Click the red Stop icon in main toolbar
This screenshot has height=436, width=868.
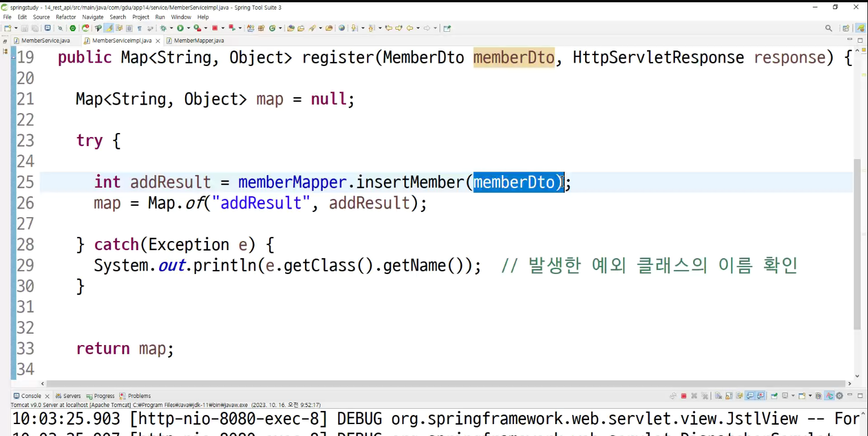pos(215,28)
